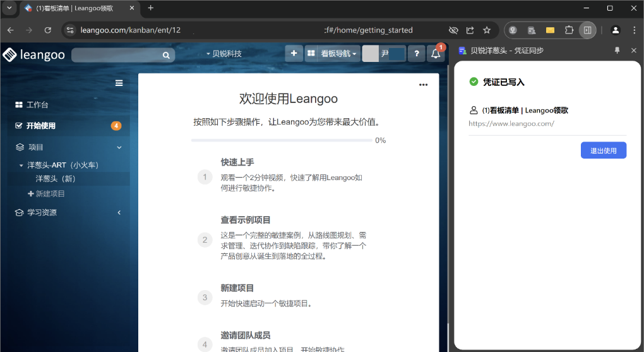Bookmark this page with the star icon
Image resolution: width=644 pixels, height=352 pixels.
point(487,30)
